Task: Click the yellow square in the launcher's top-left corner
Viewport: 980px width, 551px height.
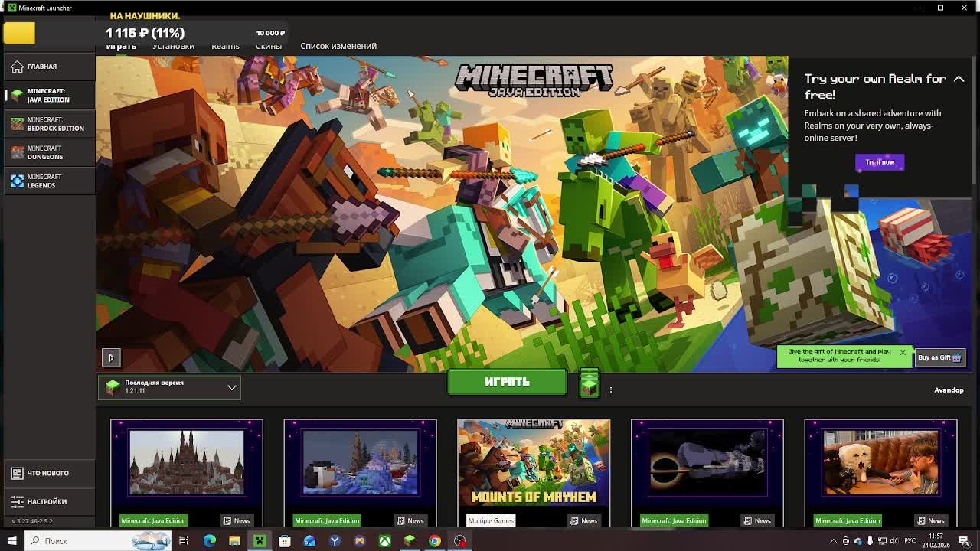Action: click(x=19, y=33)
